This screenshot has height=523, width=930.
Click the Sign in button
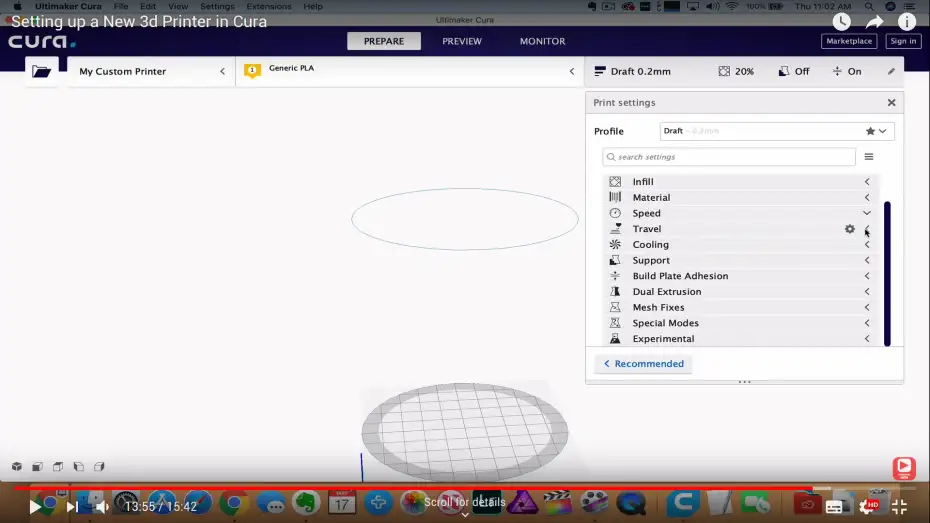[903, 41]
